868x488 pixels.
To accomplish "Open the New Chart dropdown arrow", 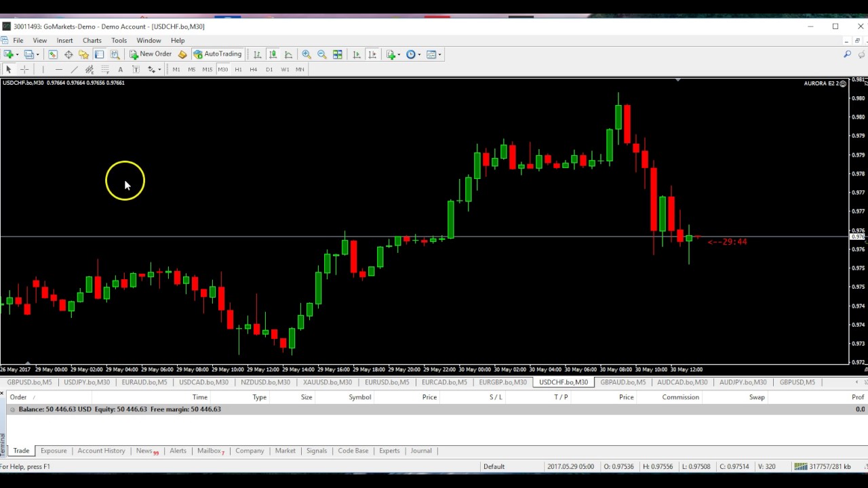I will point(17,54).
